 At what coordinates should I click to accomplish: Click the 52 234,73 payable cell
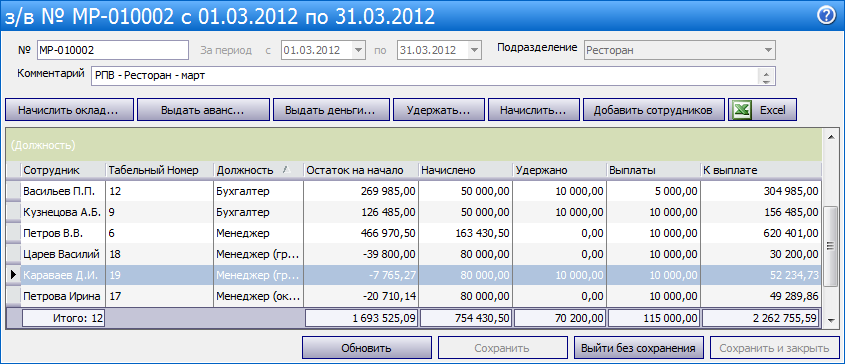tap(761, 275)
